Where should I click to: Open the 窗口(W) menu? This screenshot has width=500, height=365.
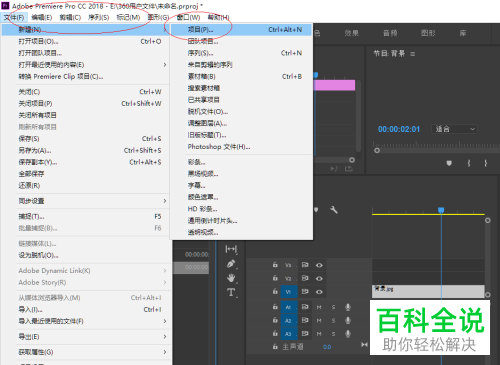[x=188, y=17]
